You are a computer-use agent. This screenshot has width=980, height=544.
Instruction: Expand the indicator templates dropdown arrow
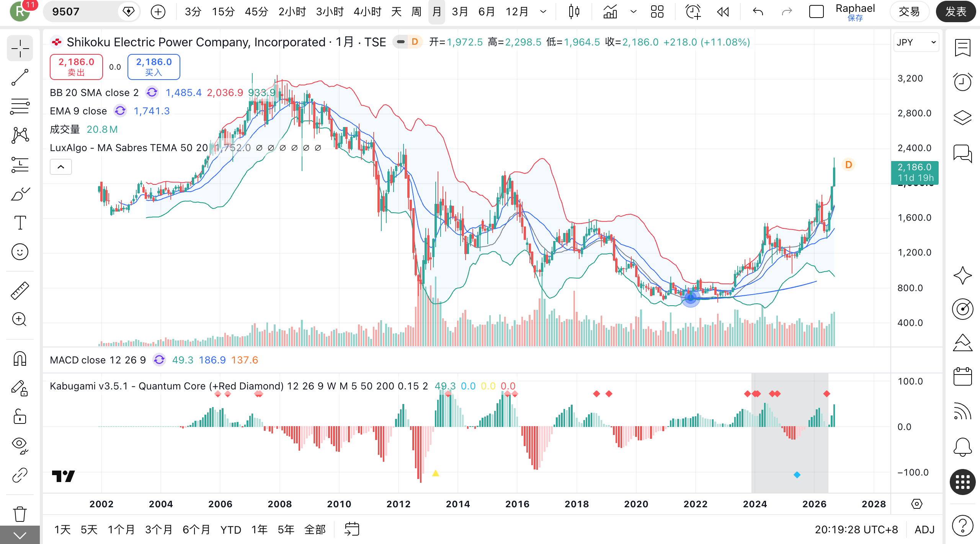click(x=634, y=12)
